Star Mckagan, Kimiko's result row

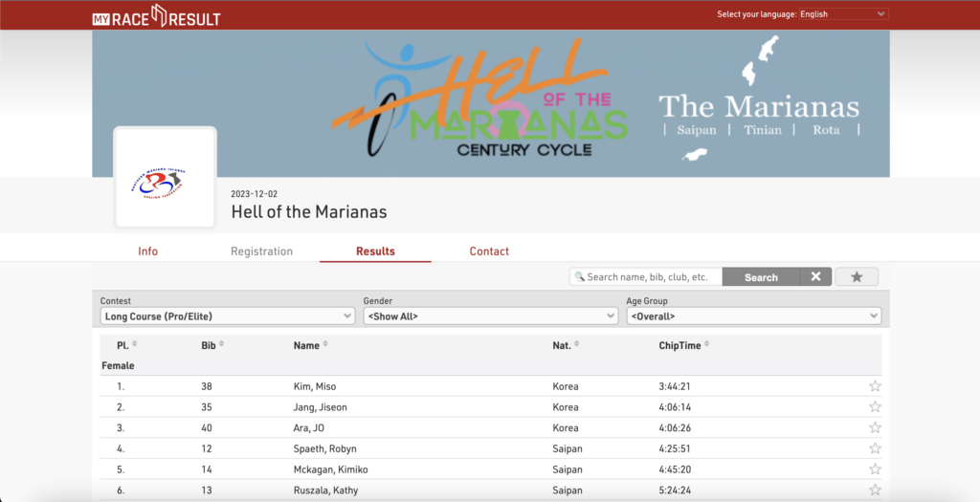875,469
